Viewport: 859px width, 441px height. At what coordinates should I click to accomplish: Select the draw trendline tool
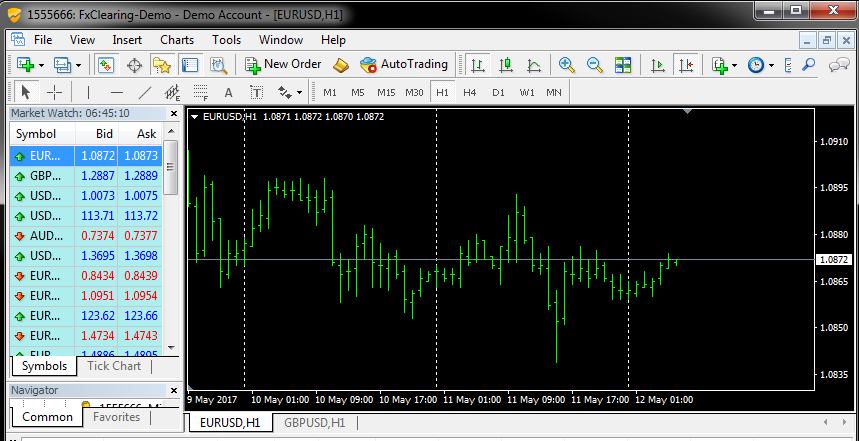[x=144, y=93]
